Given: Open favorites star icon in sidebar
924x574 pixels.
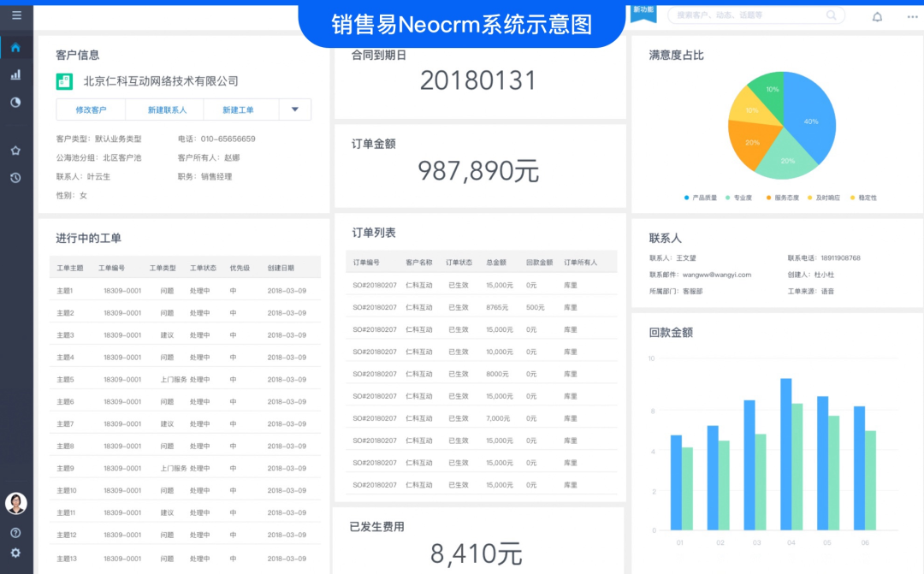Looking at the screenshot, I should [15, 151].
